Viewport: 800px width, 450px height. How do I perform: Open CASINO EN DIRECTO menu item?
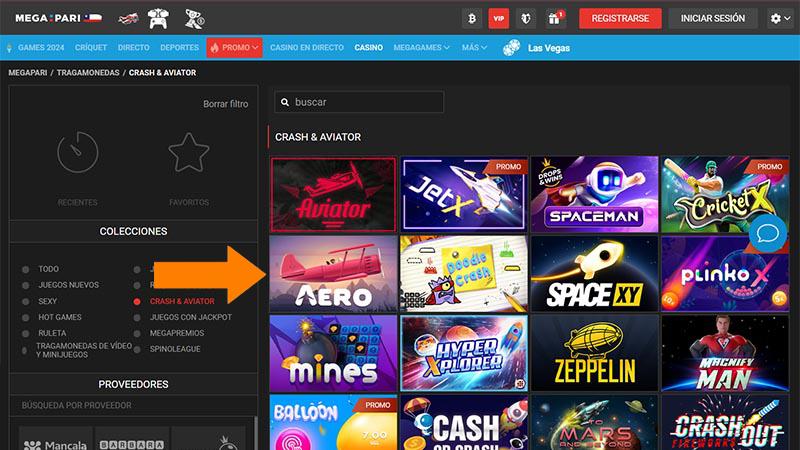307,47
